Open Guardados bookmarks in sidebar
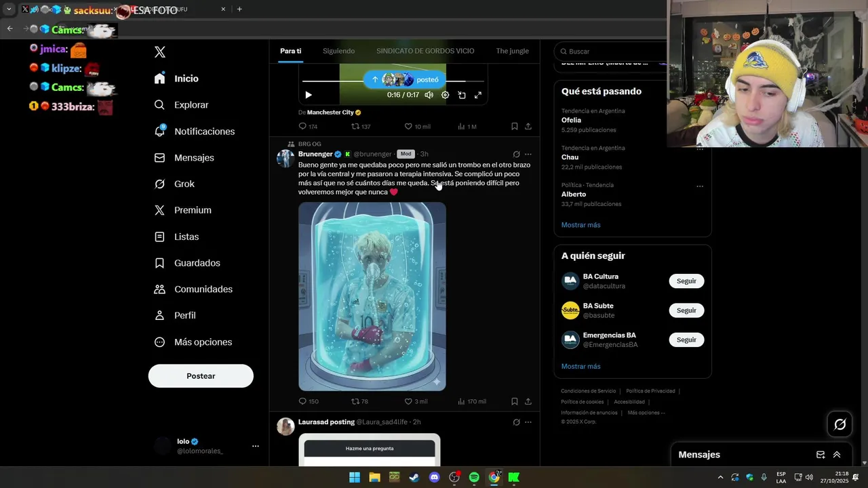 (187, 263)
